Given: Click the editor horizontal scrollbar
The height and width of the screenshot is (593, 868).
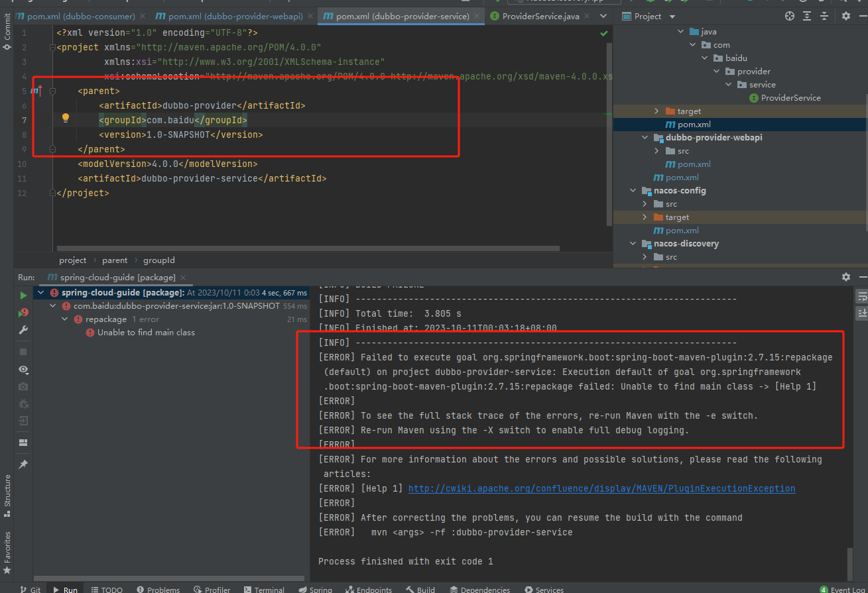Looking at the screenshot, I should pos(308,249).
